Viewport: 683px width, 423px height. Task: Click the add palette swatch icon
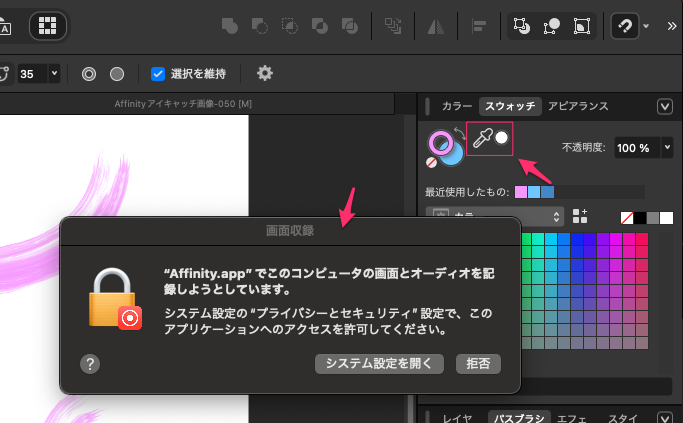580,216
